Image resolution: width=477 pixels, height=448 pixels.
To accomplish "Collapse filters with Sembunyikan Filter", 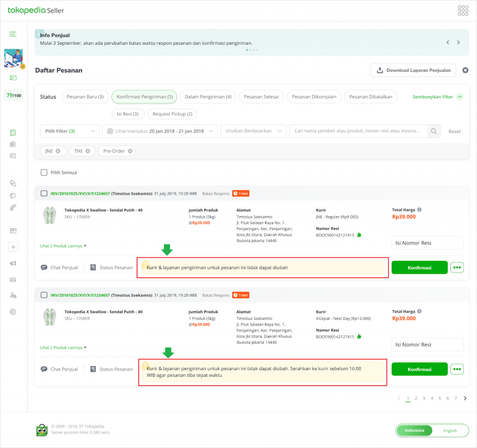I will coord(437,97).
